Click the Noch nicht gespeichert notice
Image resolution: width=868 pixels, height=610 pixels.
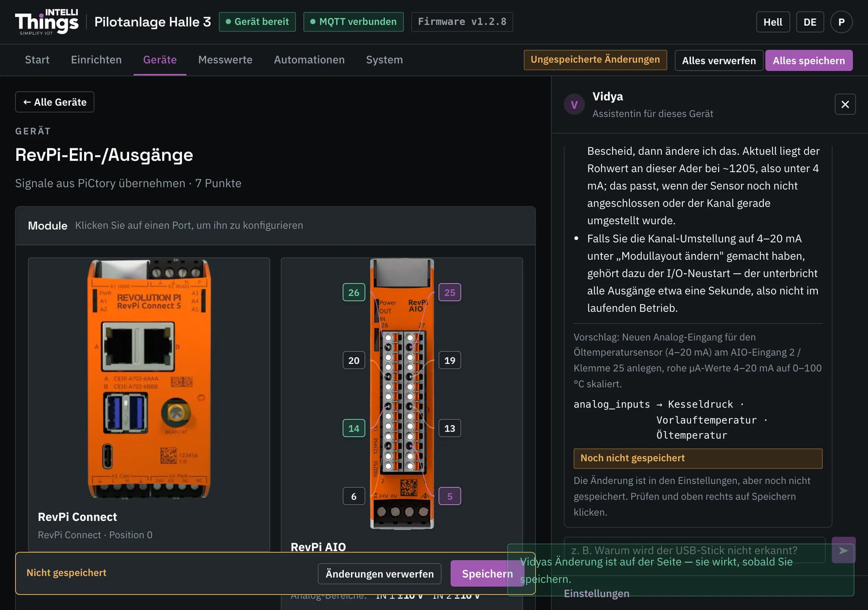(x=697, y=458)
